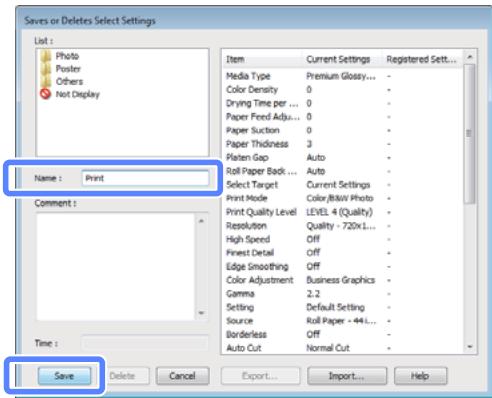This screenshot has height=398, width=492.
Task: Select the Borderless row
Action: coord(343,334)
